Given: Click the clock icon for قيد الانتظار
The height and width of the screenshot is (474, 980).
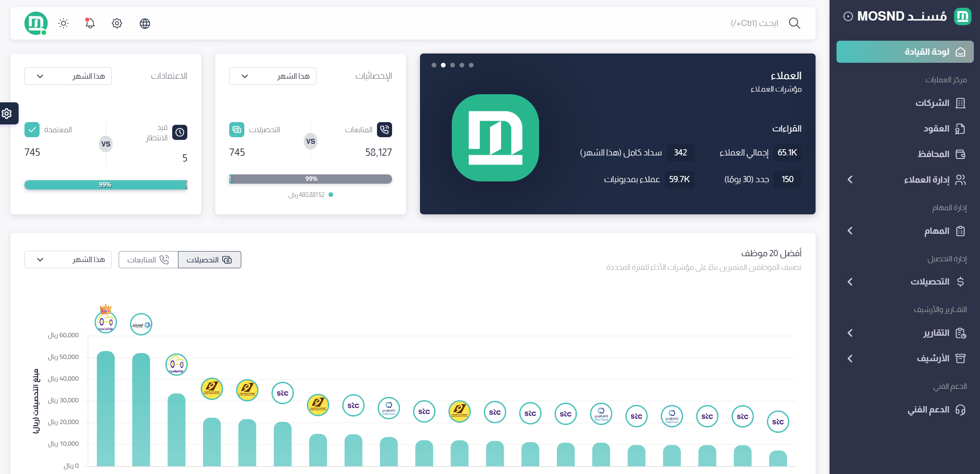Looking at the screenshot, I should tap(180, 132).
